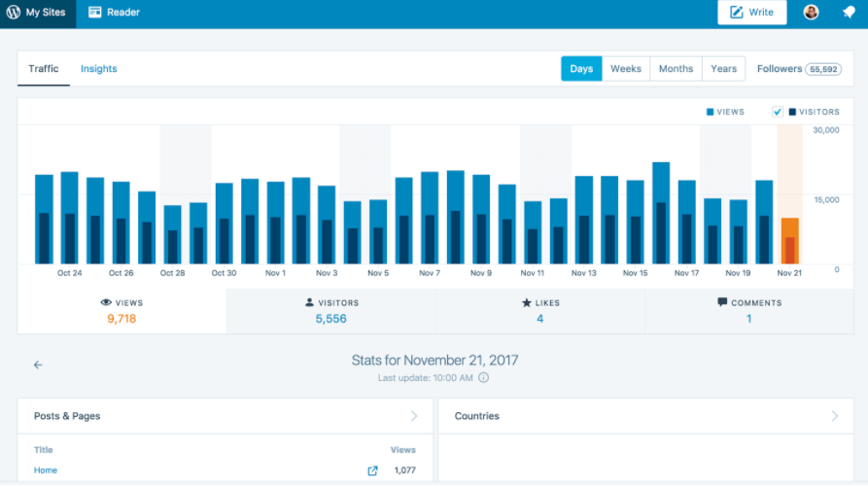Select the orange Nov 21 chart bar
Screen dimensions: 868x485
pos(790,241)
